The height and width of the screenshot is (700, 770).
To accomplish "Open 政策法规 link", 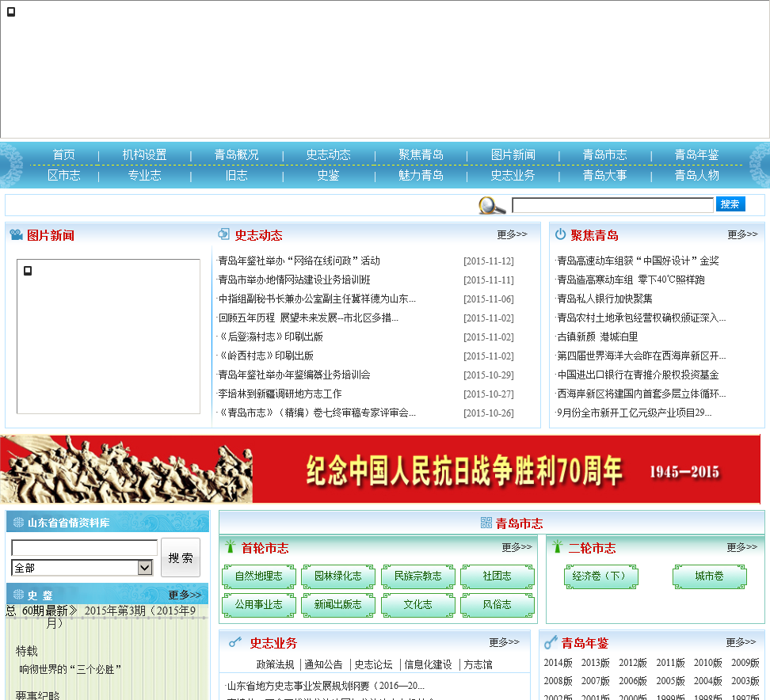I will [275, 664].
